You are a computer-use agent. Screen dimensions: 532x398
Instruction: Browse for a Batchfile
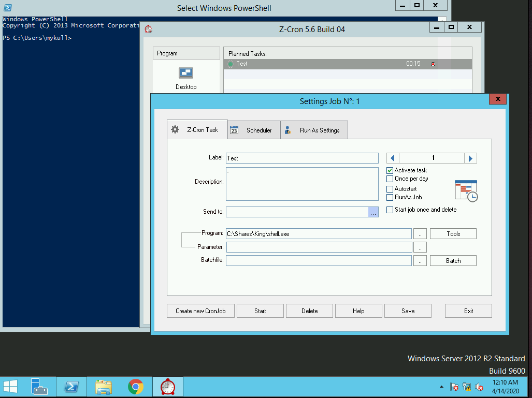pyautogui.click(x=420, y=261)
